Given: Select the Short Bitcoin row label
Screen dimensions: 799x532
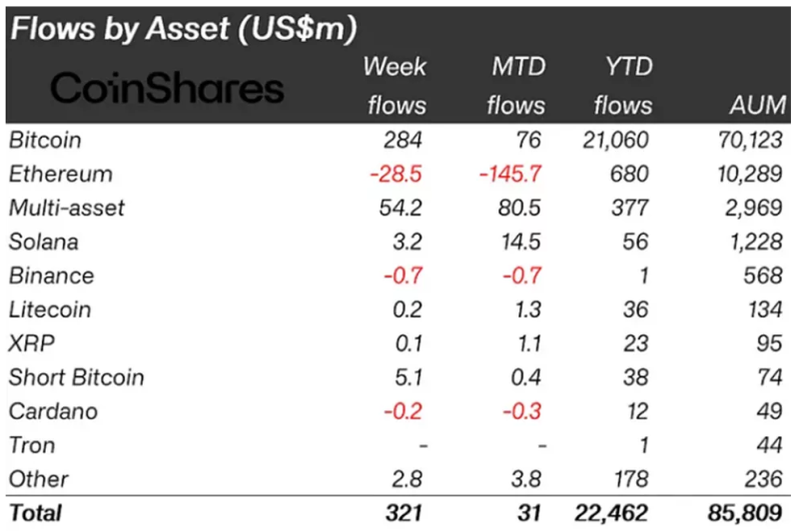Looking at the screenshot, I should point(76,377).
